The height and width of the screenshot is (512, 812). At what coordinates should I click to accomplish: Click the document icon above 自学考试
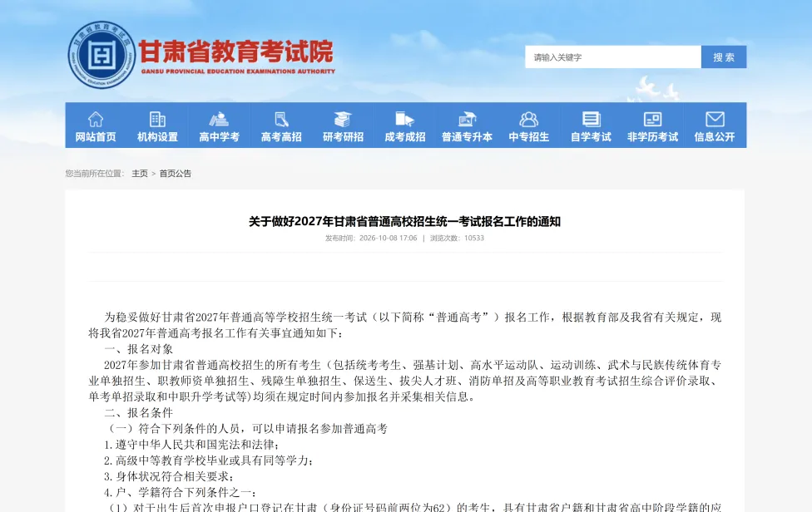[591, 119]
